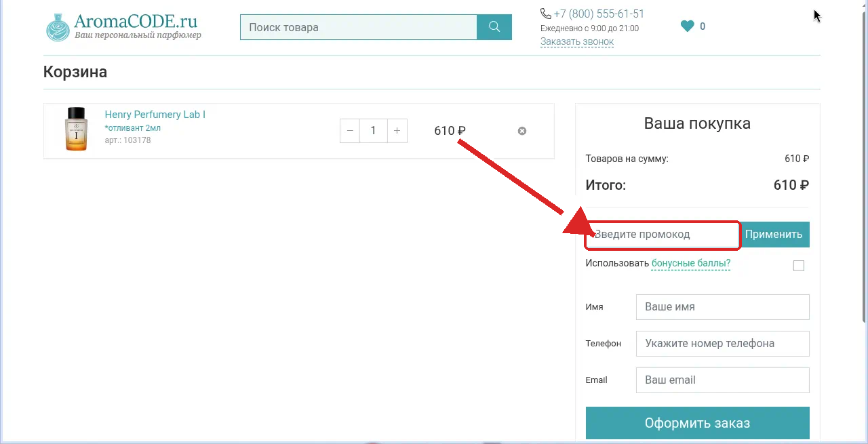The width and height of the screenshot is (868, 444).
Task: Click the Ваша покупка heading
Action: [697, 123]
